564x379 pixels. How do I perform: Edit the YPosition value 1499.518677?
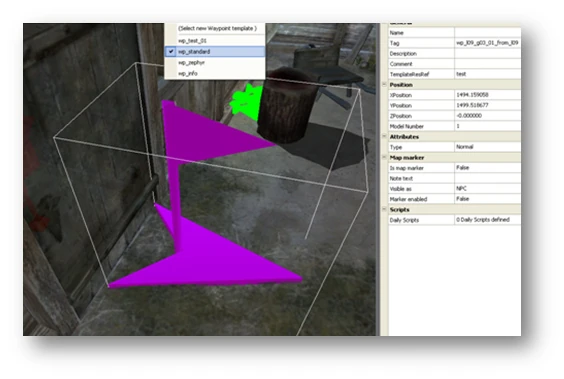tap(487, 105)
